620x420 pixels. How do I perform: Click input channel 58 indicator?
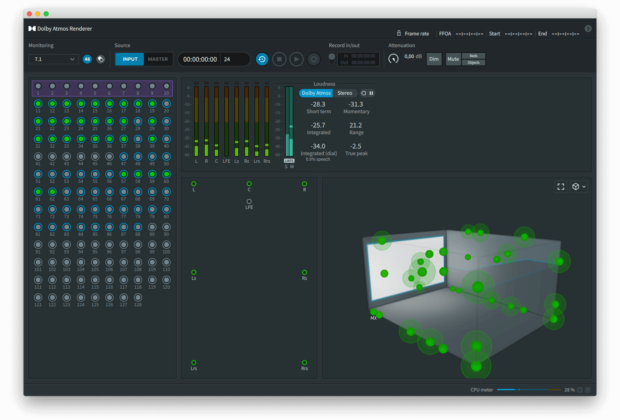[x=138, y=174]
